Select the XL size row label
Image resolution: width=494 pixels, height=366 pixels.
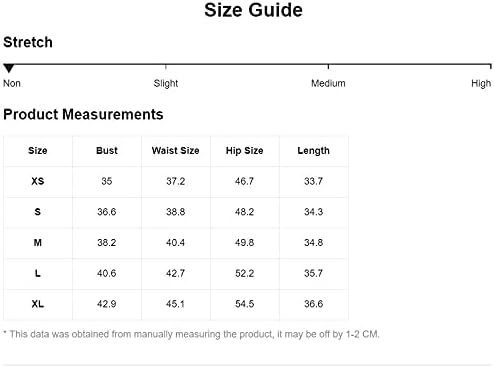pos(38,304)
